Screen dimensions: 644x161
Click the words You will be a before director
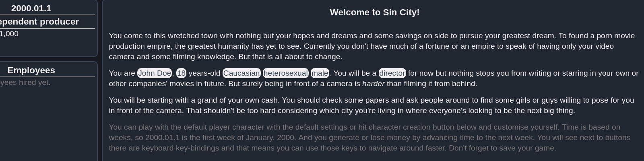pyautogui.click(x=355, y=73)
